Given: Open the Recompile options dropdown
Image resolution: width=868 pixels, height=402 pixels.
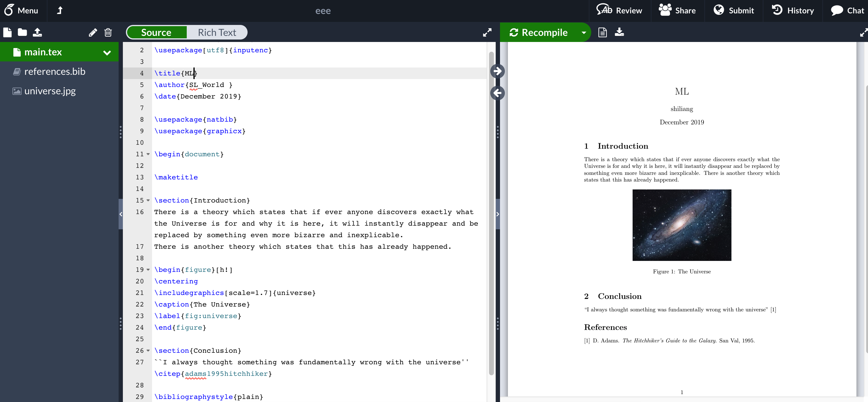Looking at the screenshot, I should (584, 32).
